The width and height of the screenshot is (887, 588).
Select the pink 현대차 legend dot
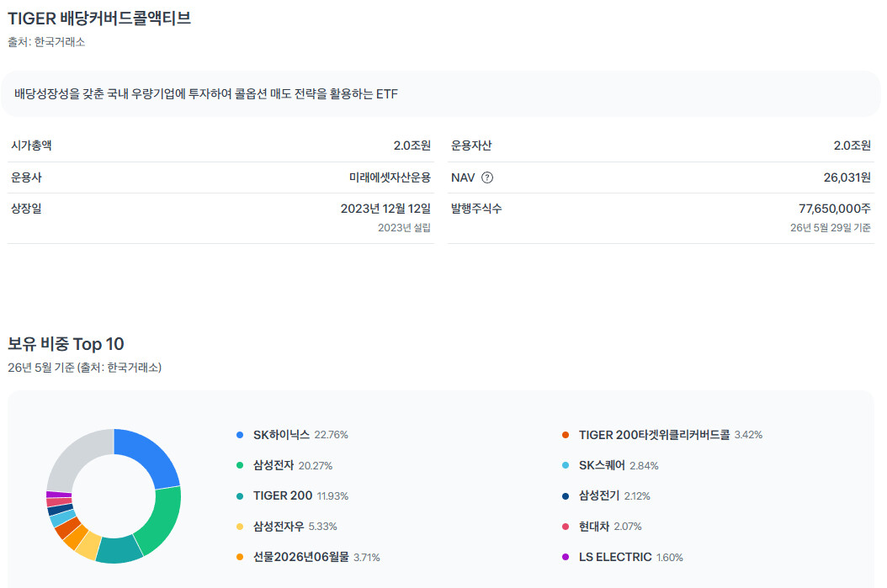pos(566,527)
